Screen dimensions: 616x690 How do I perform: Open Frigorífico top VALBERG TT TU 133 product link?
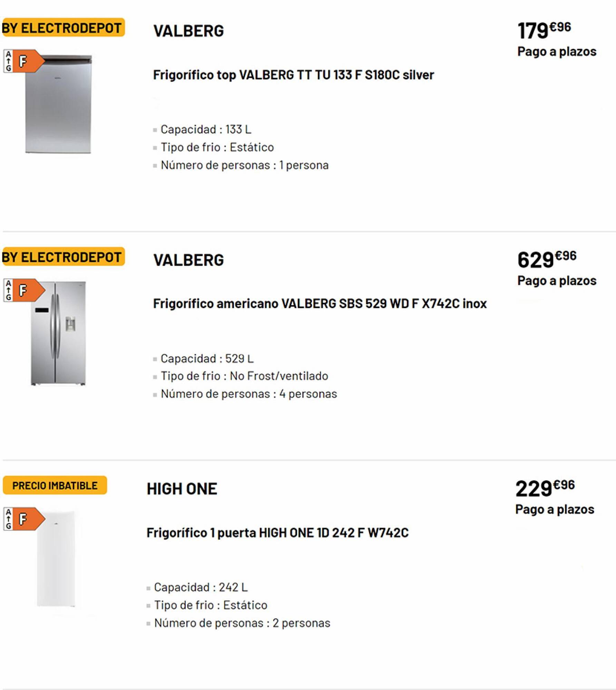coord(293,75)
